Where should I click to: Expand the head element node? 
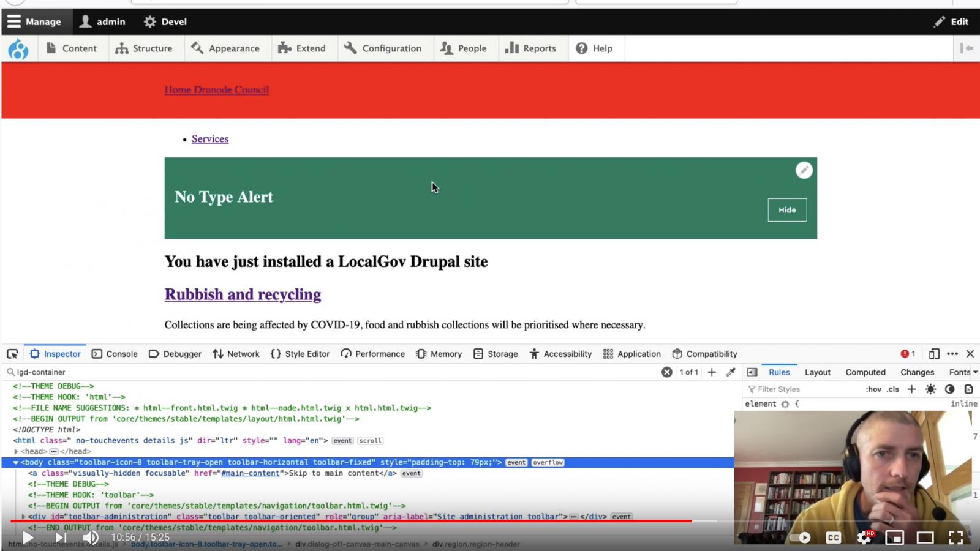(x=16, y=452)
